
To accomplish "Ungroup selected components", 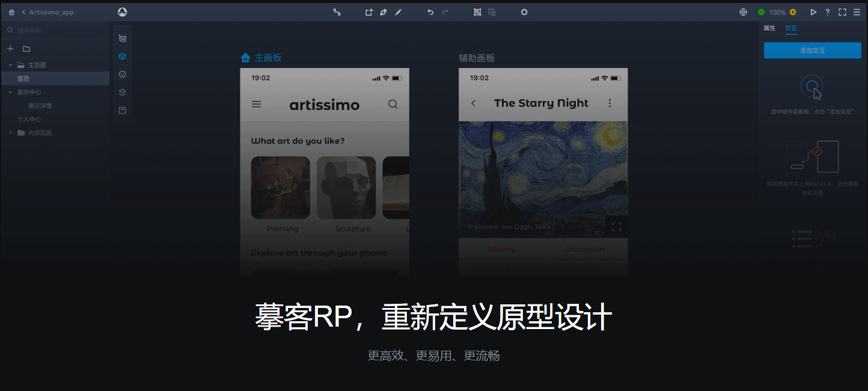I will pos(492,12).
